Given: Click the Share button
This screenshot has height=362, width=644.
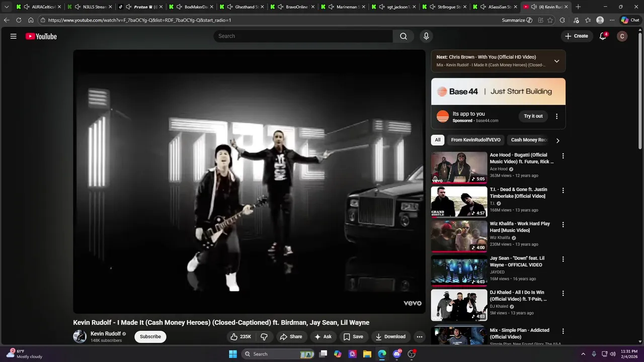Looking at the screenshot, I should coord(291,337).
